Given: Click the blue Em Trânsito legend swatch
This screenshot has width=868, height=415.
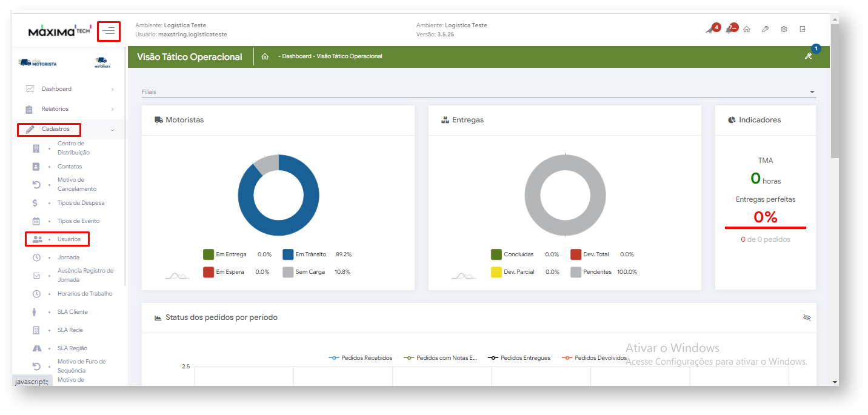Looking at the screenshot, I should [289, 254].
